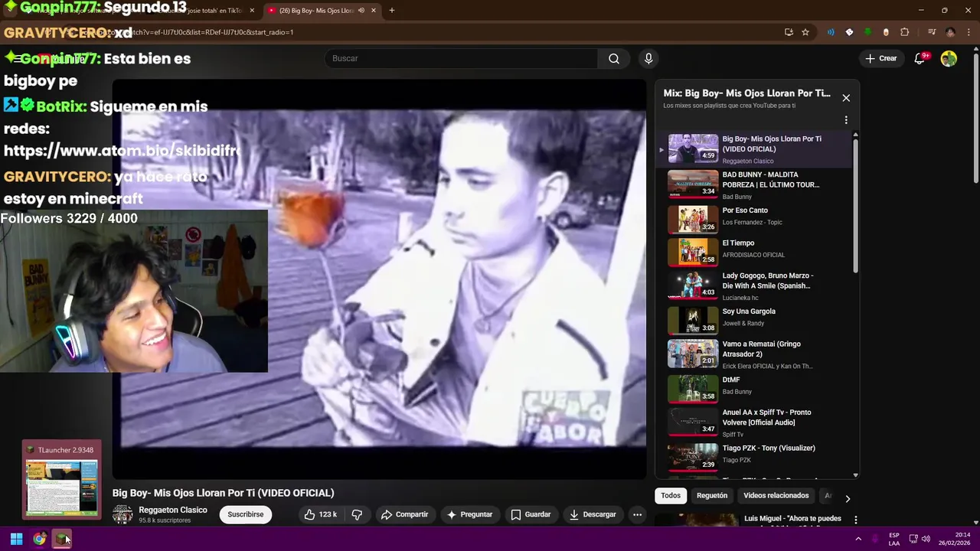Play Die With A Smile Spanish version
Image resolution: width=980 pixels, height=551 pixels.
coord(758,285)
